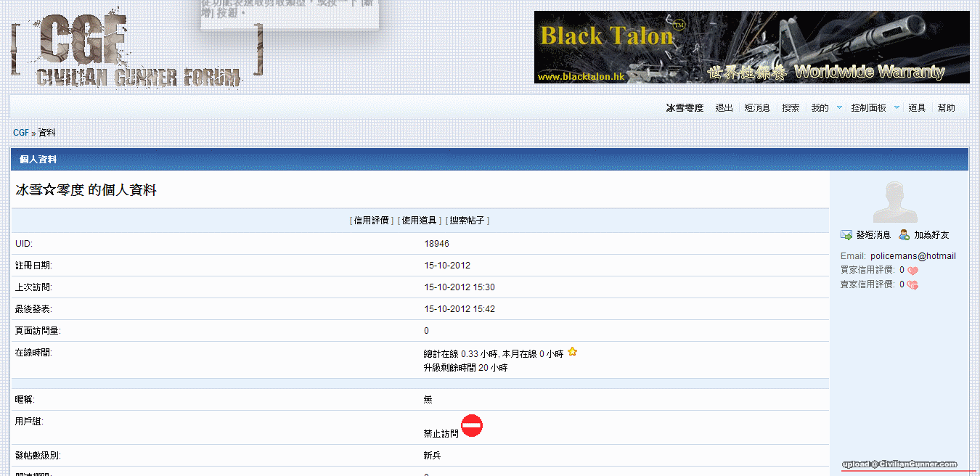Click the buyer credit heart icon
980x476 pixels.
[x=912, y=271]
